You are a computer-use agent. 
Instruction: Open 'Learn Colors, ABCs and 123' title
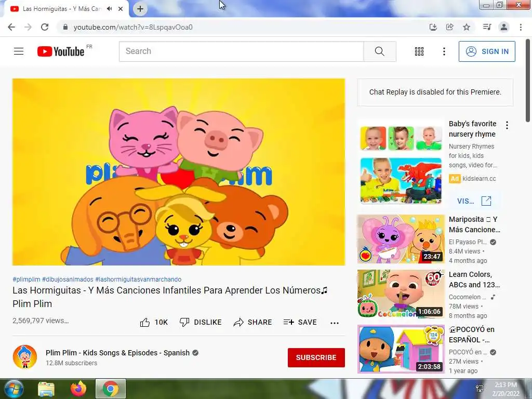coord(474,280)
